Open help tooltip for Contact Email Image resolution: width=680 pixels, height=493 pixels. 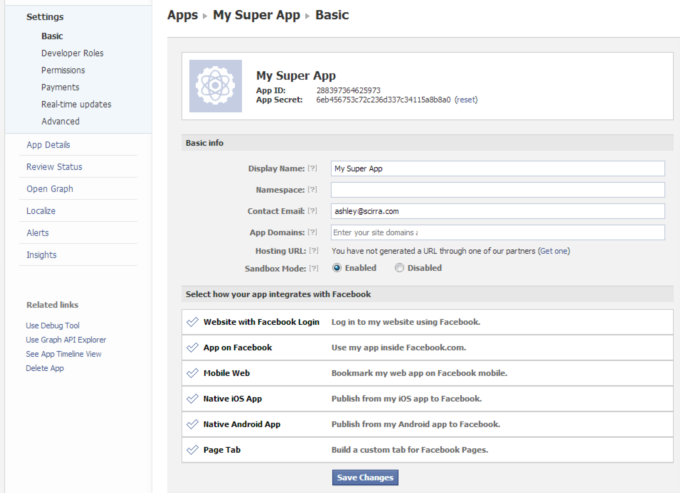click(x=312, y=211)
